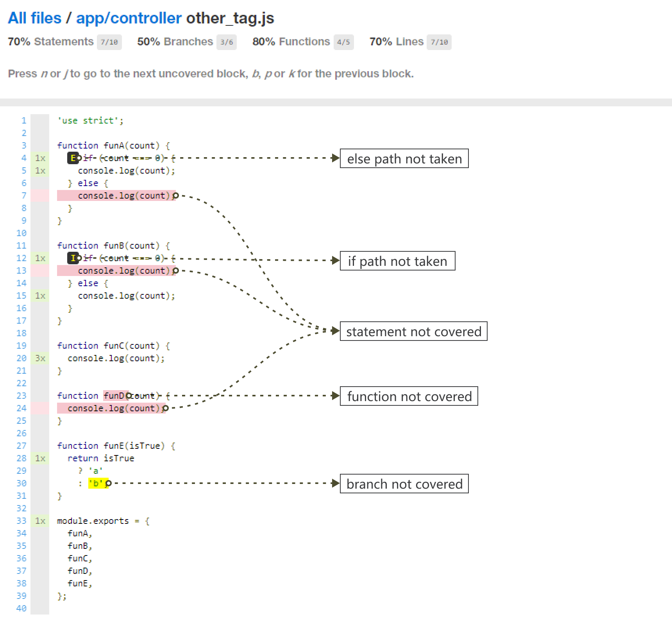Click the function funE(isTrue) declaration
Image resolution: width=672 pixels, height=620 pixels.
point(116,446)
